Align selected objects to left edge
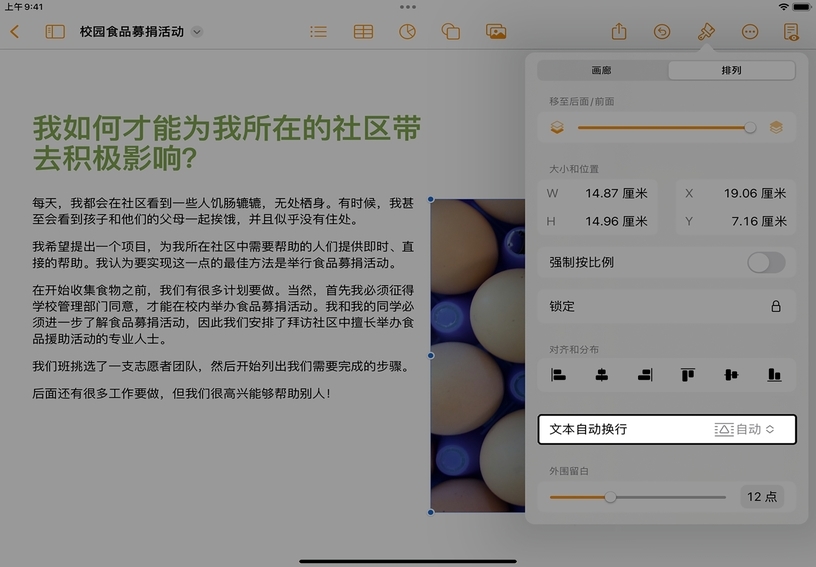 tap(559, 375)
